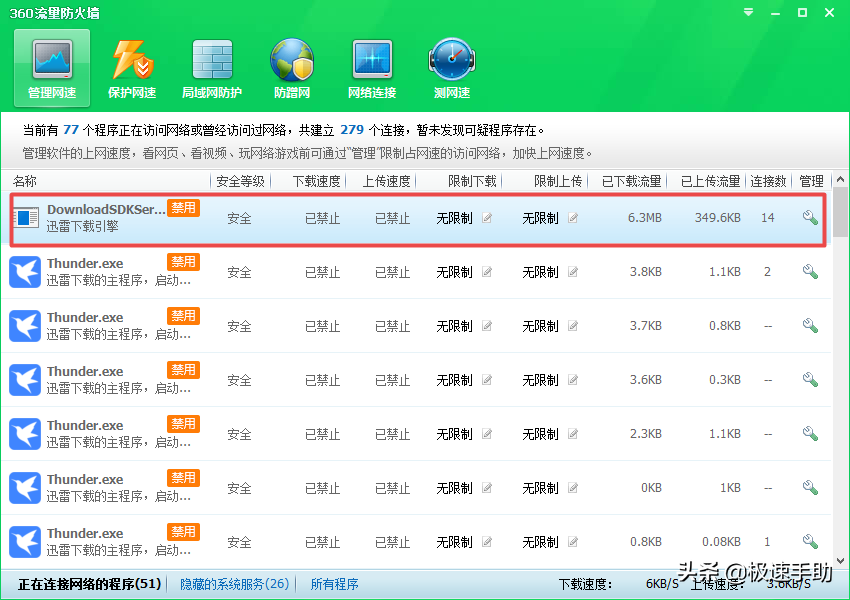Screen dimensions: 850x600
Task: Edit upload limit pencil for DownloadSDKSer row
Action: tap(572, 218)
